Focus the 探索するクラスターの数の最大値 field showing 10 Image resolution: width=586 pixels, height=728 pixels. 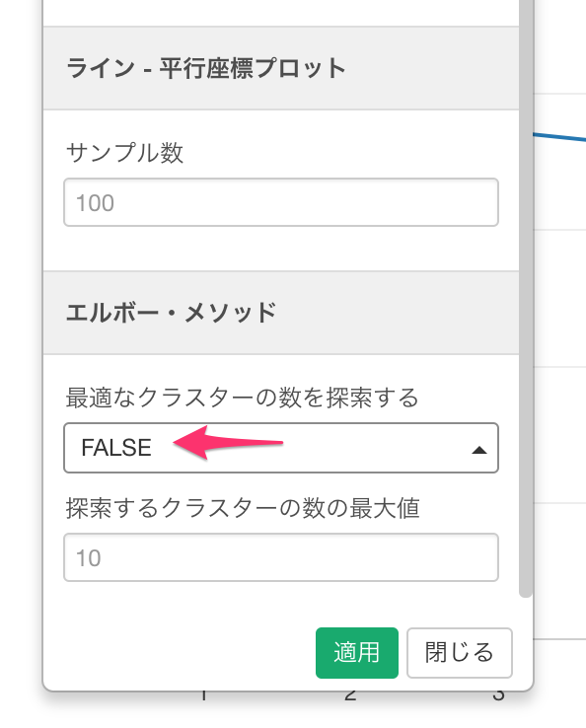pyautogui.click(x=281, y=557)
